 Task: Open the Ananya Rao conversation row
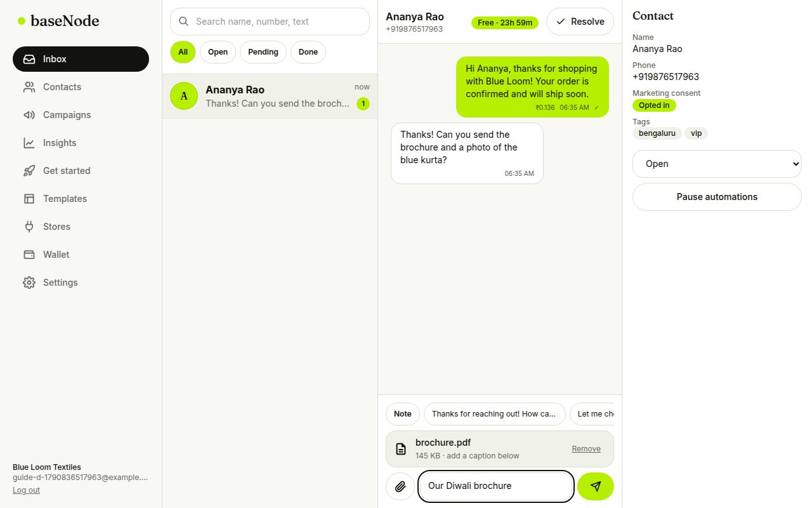270,96
